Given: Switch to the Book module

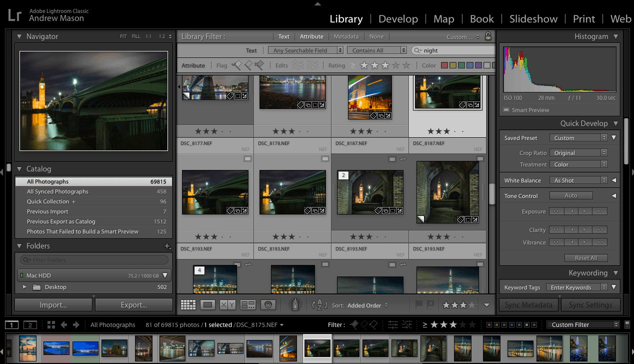Looking at the screenshot, I should 482,19.
